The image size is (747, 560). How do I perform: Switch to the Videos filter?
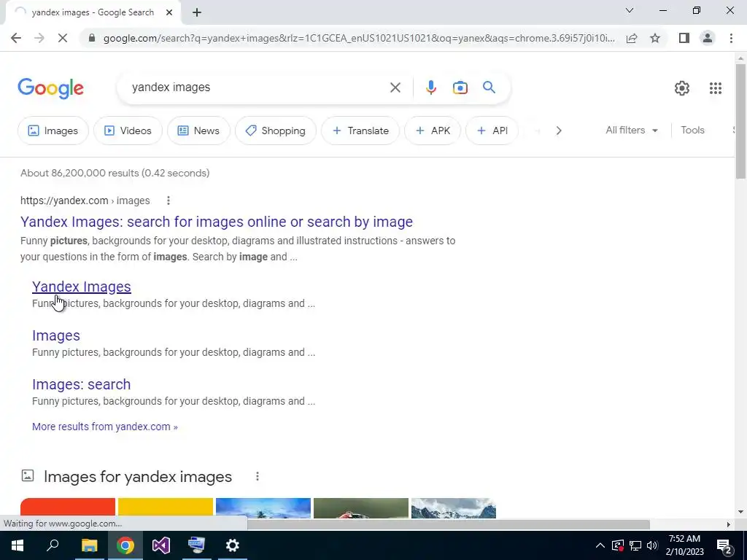coord(128,131)
